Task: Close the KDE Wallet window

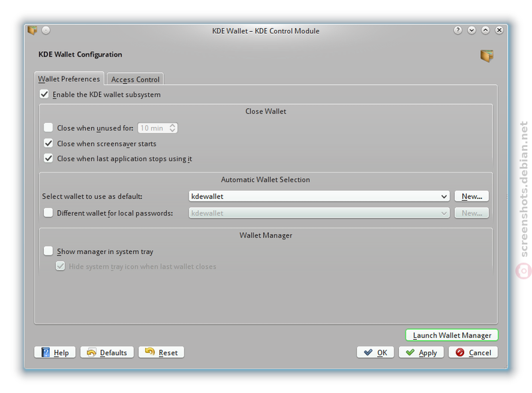Action: 499,31
